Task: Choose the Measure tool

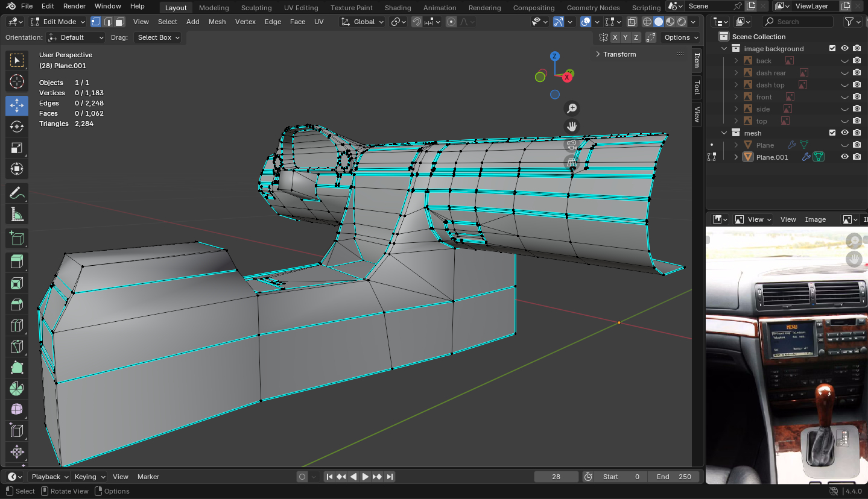Action: [x=17, y=214]
